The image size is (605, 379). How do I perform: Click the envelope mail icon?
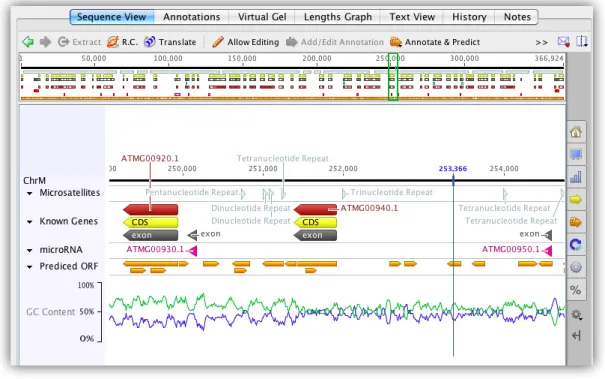pyautogui.click(x=564, y=41)
